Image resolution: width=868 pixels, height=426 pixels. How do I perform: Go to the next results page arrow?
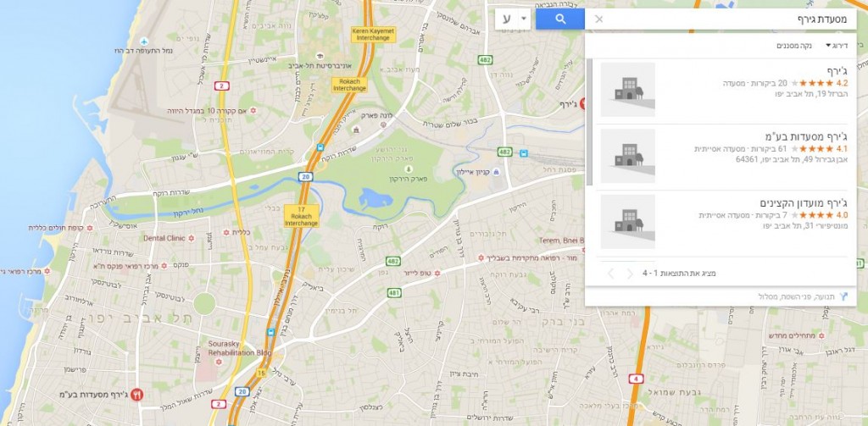coord(610,274)
